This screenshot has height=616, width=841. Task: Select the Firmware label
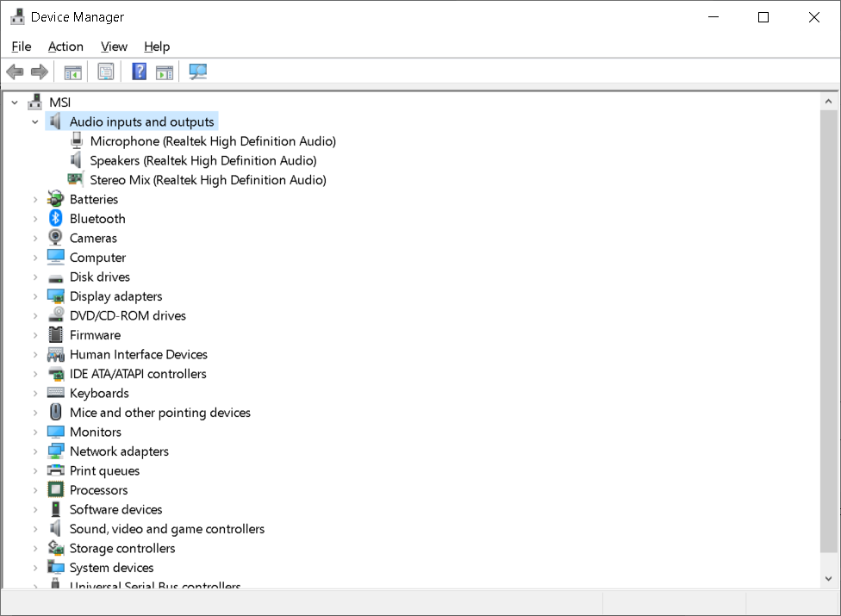pos(95,335)
